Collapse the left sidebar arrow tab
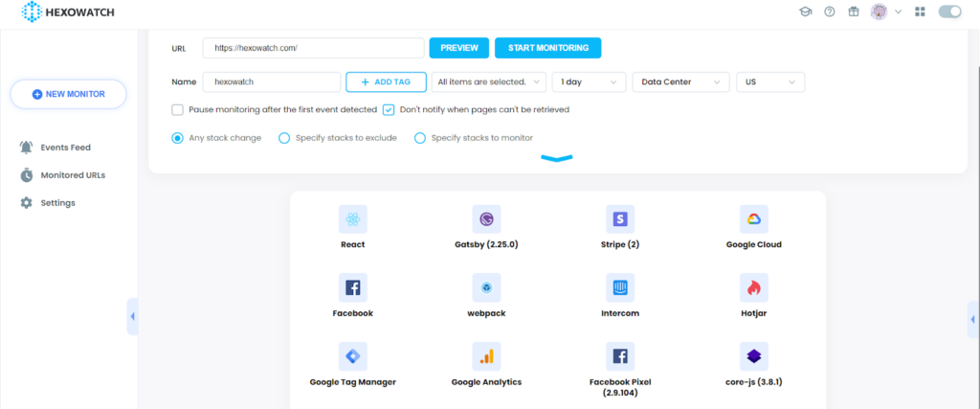 coord(132,316)
